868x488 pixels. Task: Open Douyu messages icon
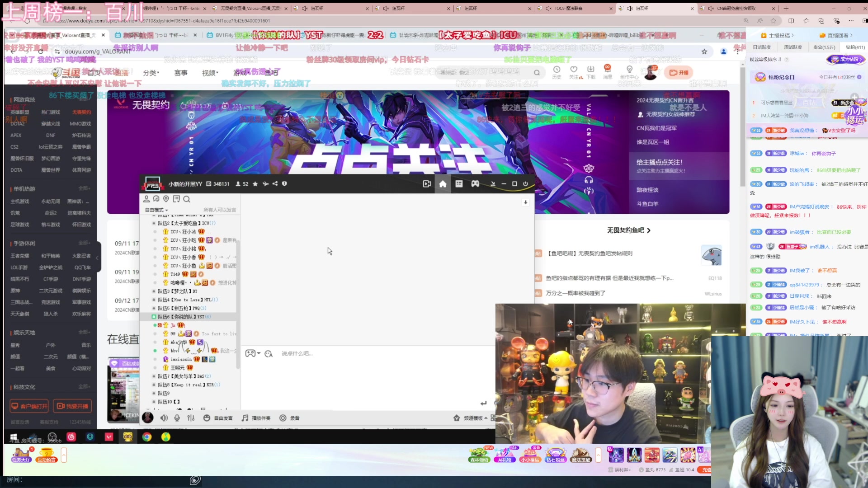coord(608,71)
